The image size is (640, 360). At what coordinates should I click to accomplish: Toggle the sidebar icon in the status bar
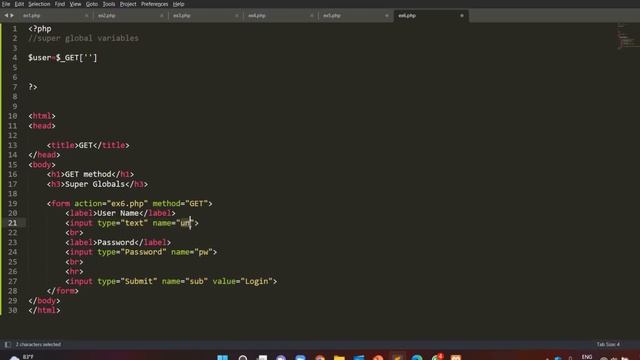tap(7, 344)
